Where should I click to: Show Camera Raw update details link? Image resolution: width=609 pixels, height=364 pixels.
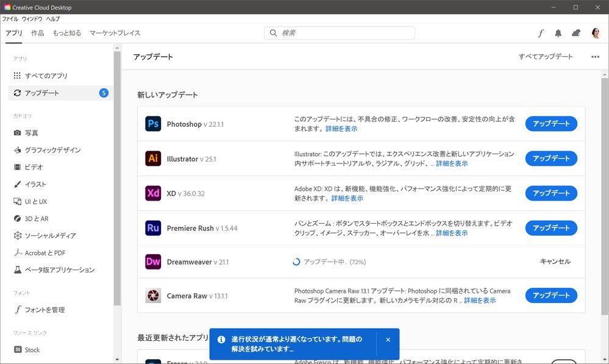point(480,301)
